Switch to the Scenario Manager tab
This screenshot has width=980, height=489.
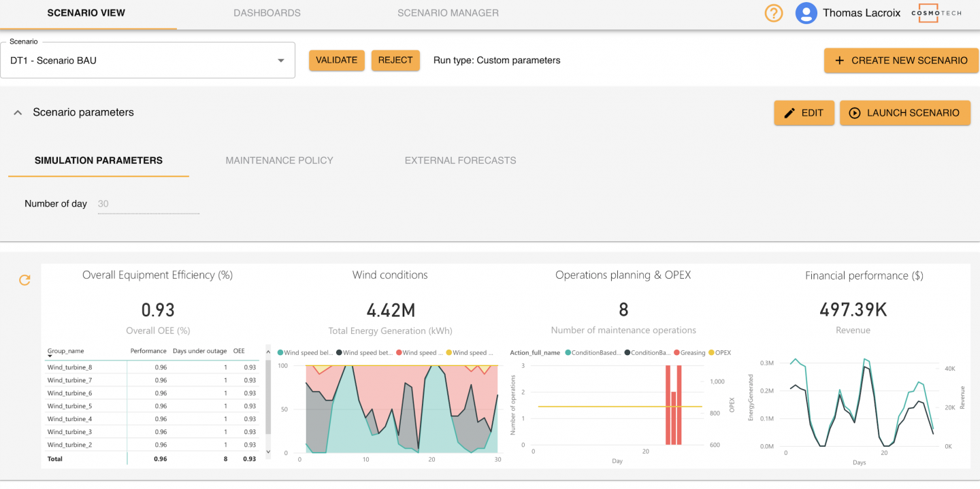coord(448,13)
